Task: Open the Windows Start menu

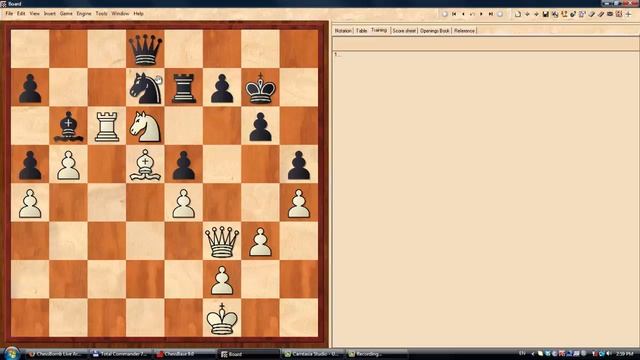Action: click(11, 353)
